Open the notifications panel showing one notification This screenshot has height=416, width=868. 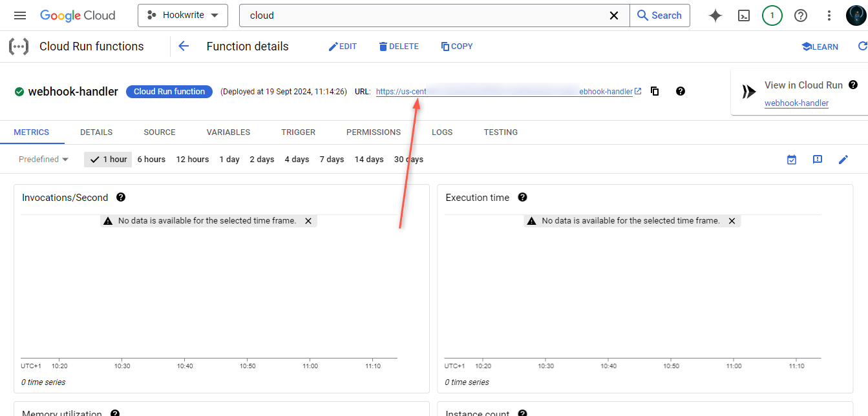click(772, 15)
